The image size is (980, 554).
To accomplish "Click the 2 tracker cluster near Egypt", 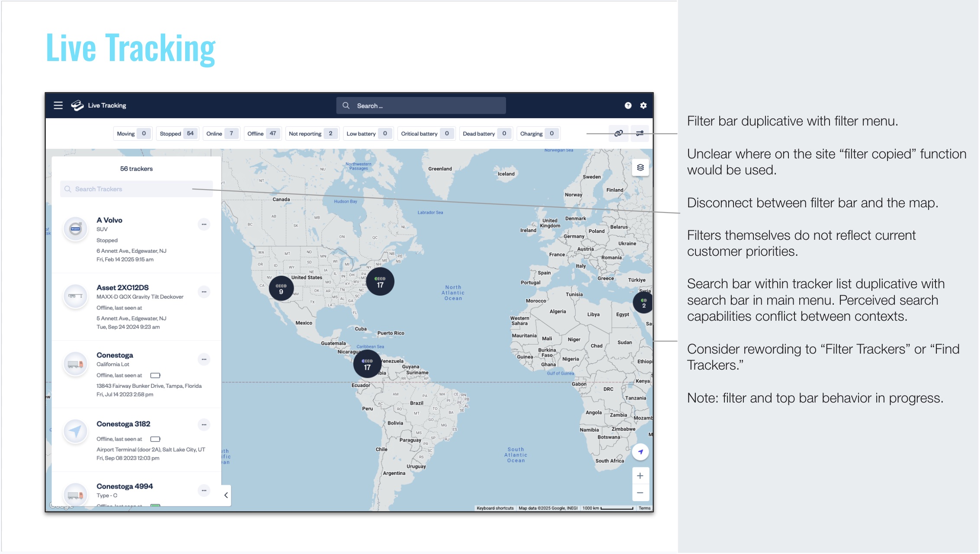I will click(643, 303).
